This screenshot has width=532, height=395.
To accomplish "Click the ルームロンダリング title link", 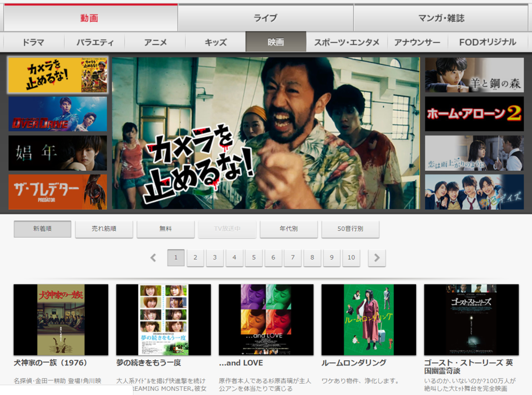I will coord(354,363).
